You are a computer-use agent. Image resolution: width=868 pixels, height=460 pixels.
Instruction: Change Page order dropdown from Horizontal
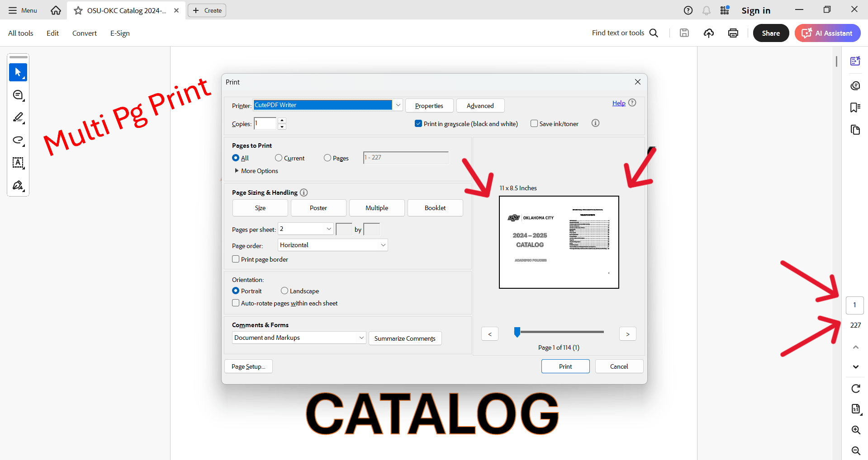(x=332, y=244)
